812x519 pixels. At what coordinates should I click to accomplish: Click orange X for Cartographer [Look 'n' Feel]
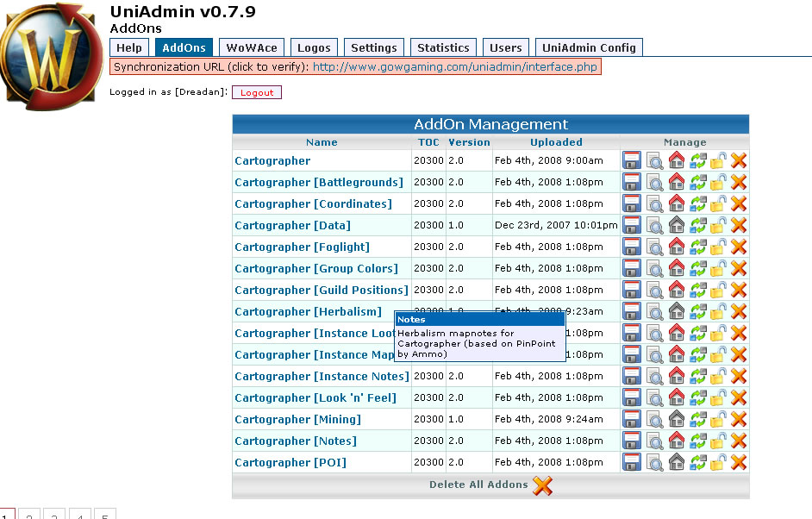click(739, 397)
